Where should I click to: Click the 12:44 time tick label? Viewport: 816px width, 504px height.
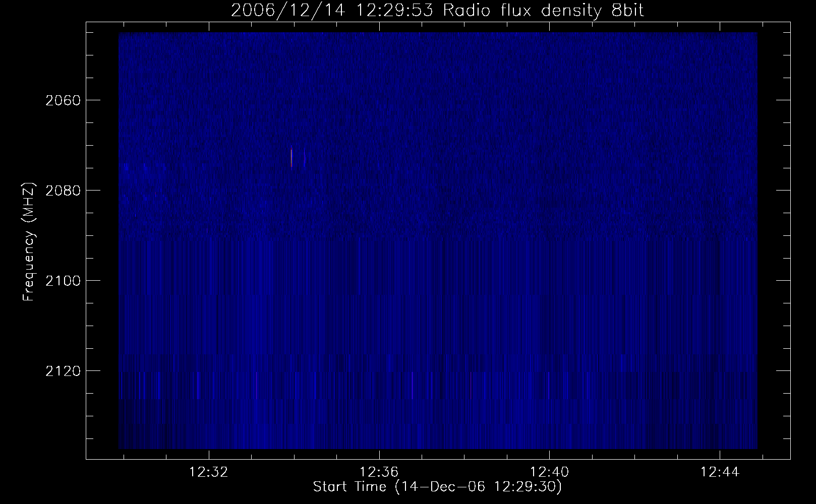coord(720,472)
